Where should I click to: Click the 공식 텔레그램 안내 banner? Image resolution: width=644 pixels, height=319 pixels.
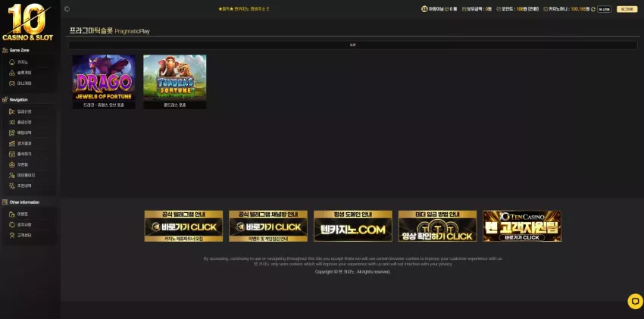(183, 227)
